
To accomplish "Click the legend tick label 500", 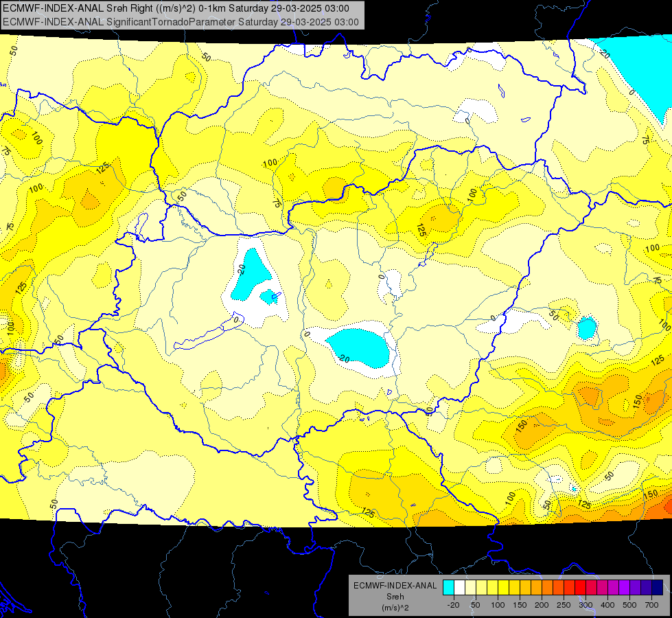I will (x=629, y=605).
